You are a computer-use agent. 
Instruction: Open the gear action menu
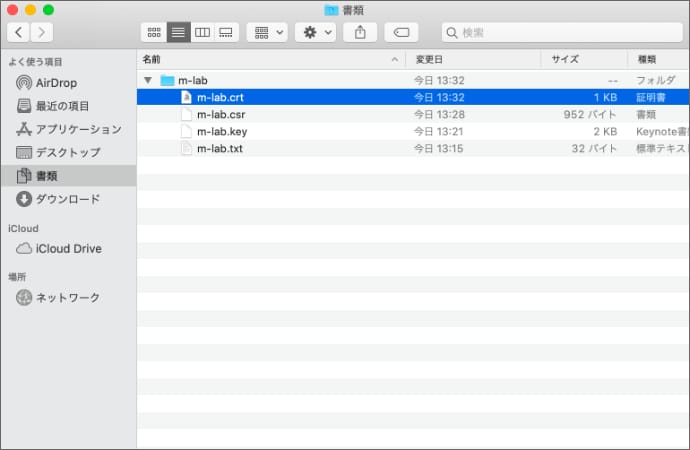coord(318,32)
